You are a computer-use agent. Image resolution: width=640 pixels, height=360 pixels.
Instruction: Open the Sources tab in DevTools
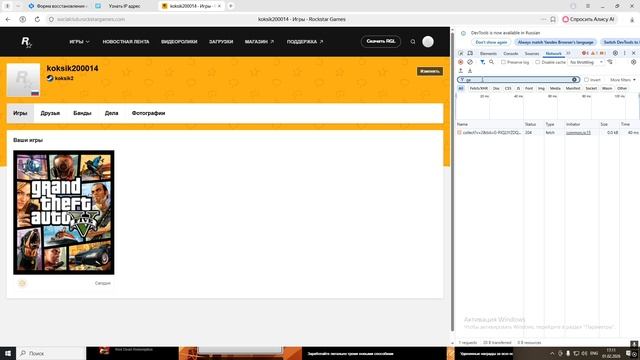532,53
